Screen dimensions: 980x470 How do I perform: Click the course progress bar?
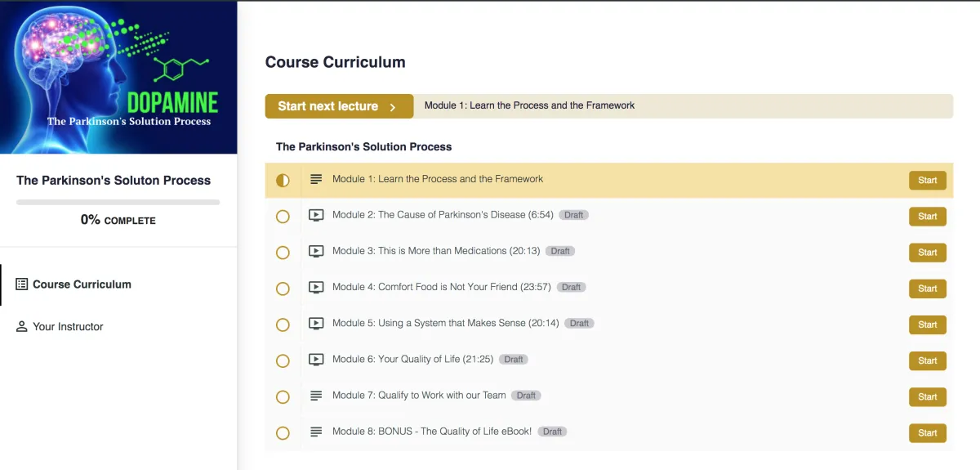pos(118,202)
